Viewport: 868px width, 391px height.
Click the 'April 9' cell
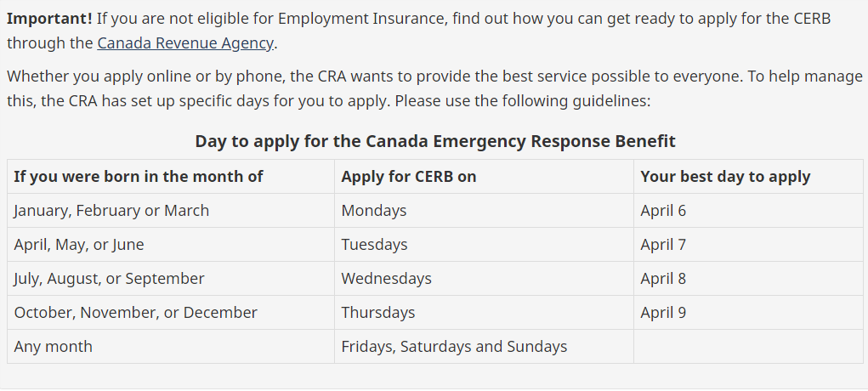tap(748, 312)
